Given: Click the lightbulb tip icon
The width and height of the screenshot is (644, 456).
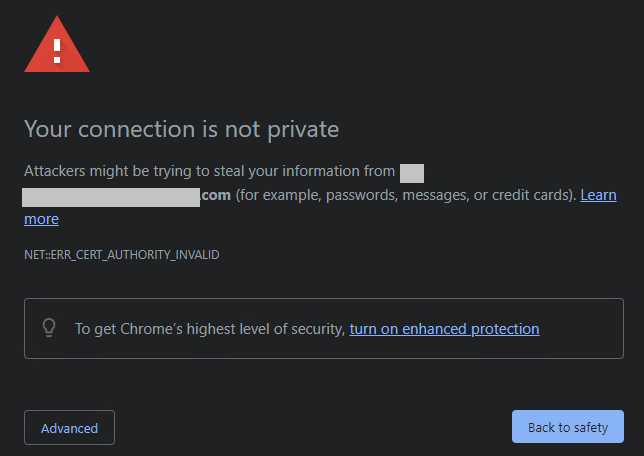Looking at the screenshot, I should pos(49,328).
